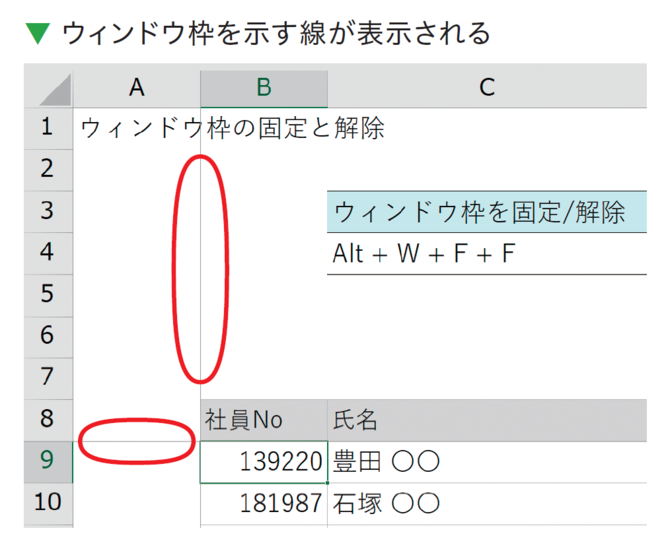Screen dimensions: 670x549
Task: Click the fill handle of cell B9
Action: pyautogui.click(x=327, y=483)
